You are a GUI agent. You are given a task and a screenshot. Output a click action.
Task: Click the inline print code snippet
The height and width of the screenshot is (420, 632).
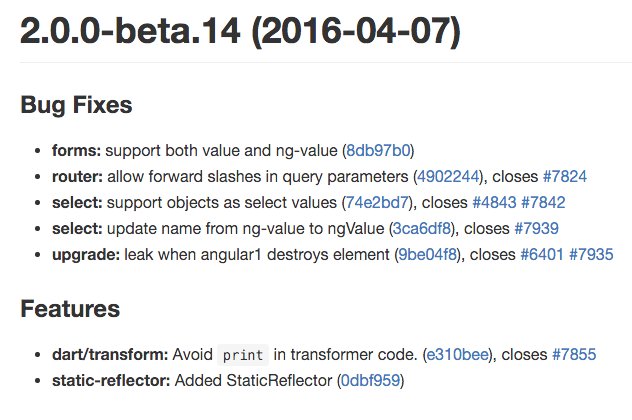tap(243, 355)
